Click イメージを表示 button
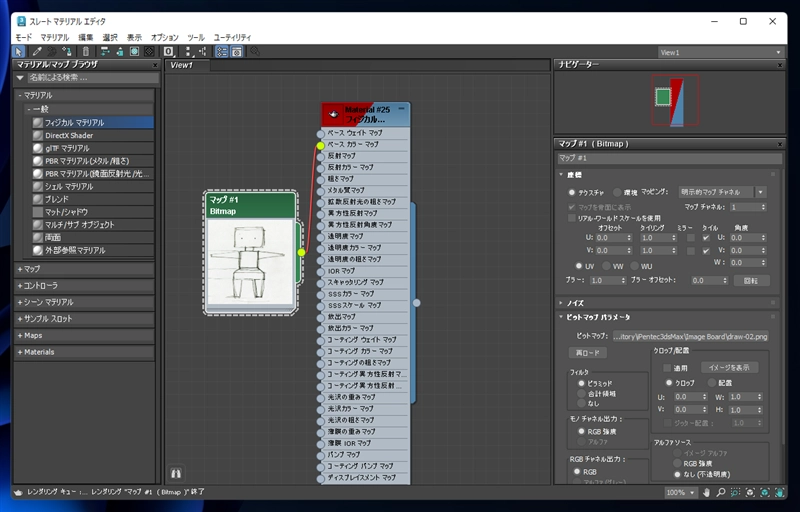 pos(729,368)
